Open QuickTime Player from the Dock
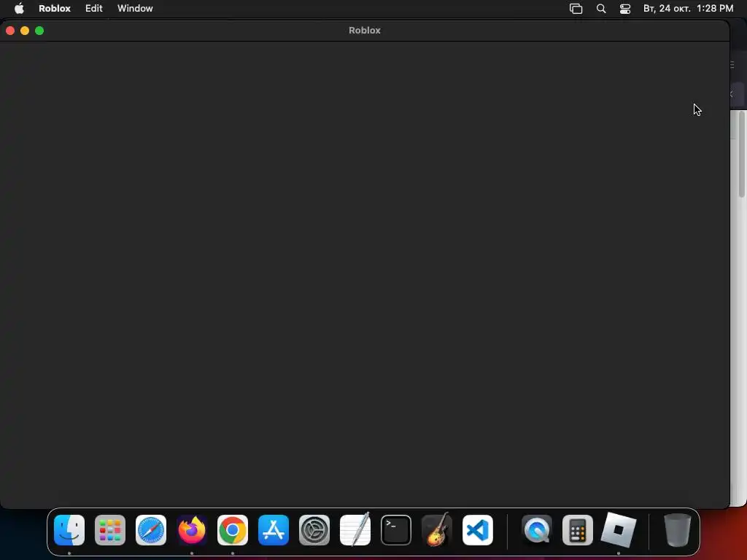This screenshot has width=747, height=560. (537, 530)
